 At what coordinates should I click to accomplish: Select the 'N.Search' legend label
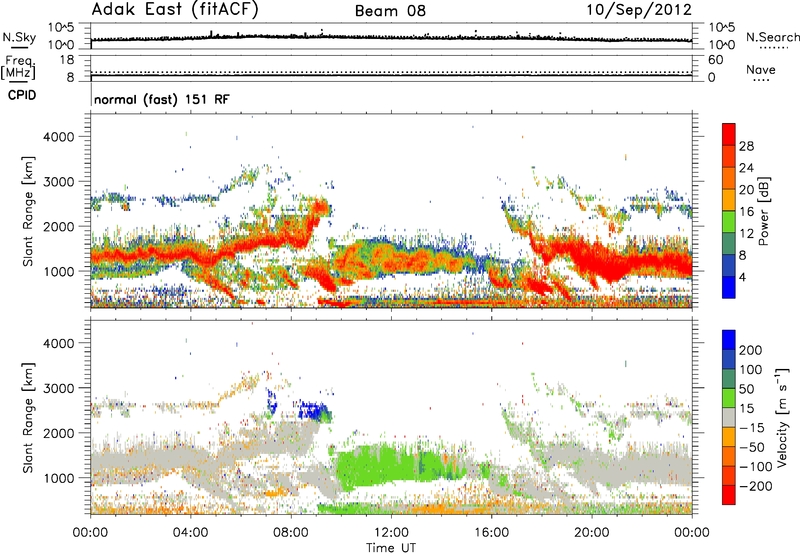click(x=772, y=37)
